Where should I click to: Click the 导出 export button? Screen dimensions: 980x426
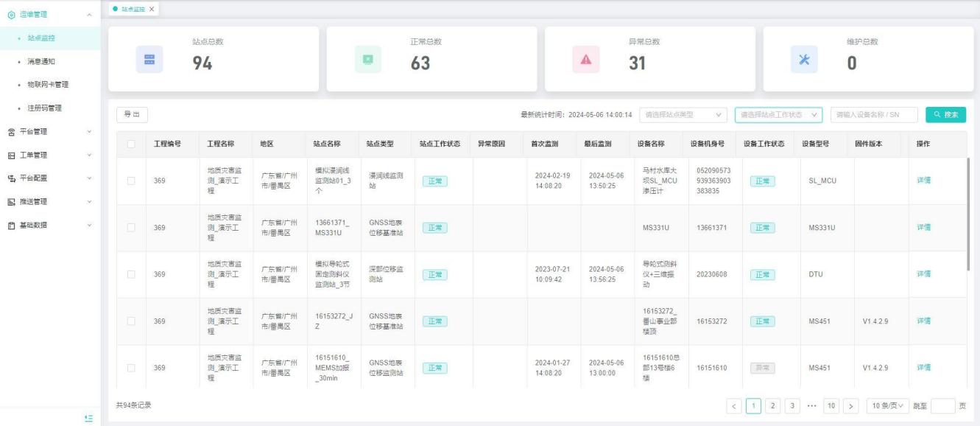(x=132, y=114)
